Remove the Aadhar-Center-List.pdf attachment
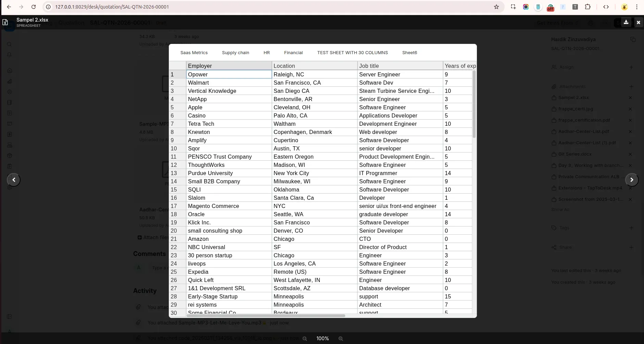Viewport: 644px width, 344px height. click(630, 132)
